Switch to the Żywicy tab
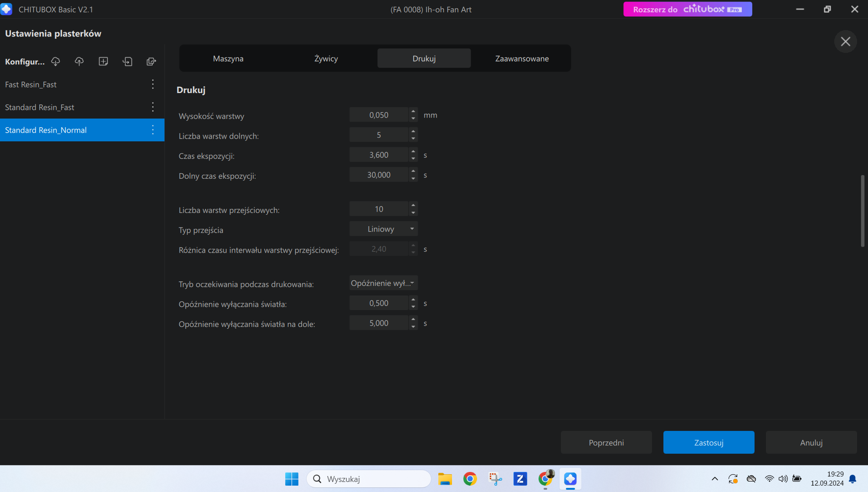Screen dimensions: 868x492 (x=326, y=58)
